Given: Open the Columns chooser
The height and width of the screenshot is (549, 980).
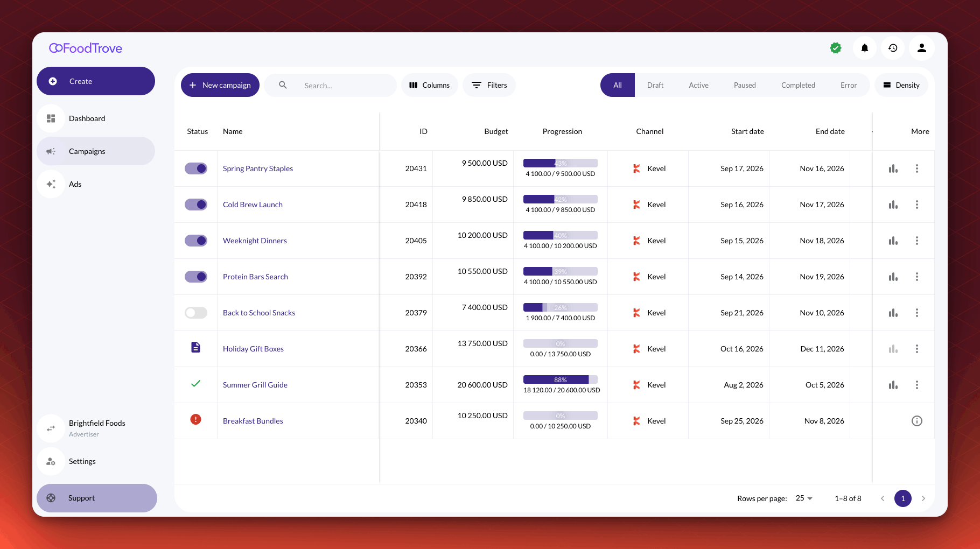Looking at the screenshot, I should click(430, 85).
